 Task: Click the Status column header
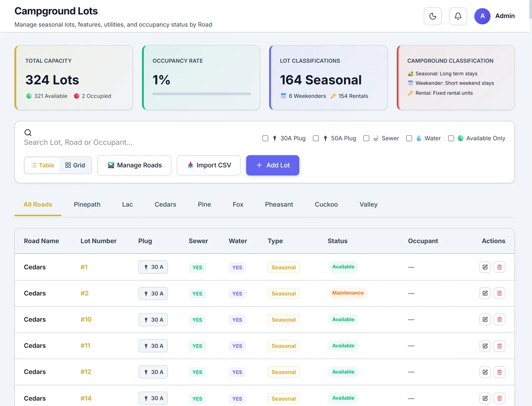click(337, 241)
